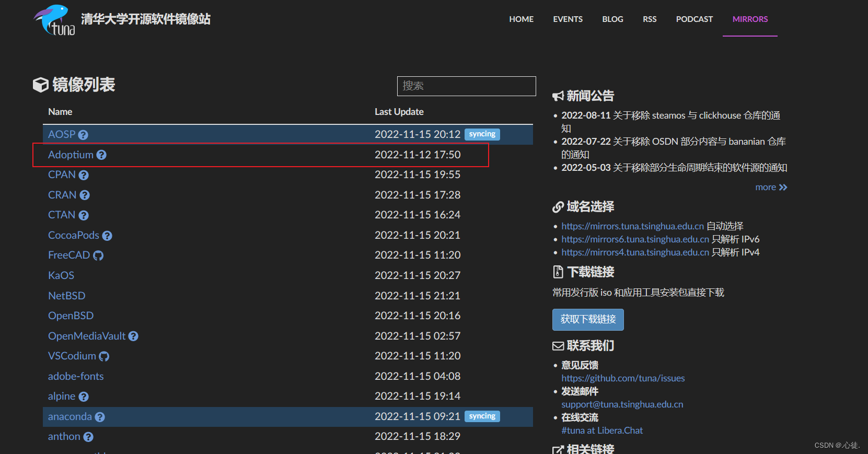Open help icon next to CPAN

click(x=84, y=175)
